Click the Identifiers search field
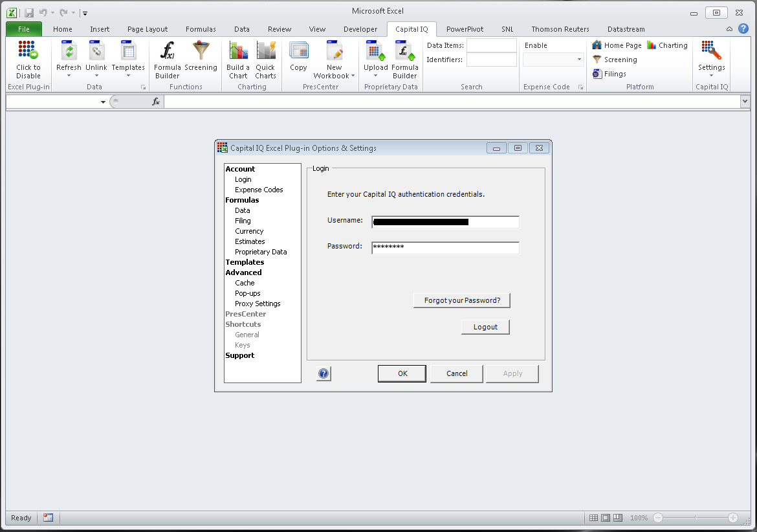This screenshot has height=532, width=757. click(492, 60)
